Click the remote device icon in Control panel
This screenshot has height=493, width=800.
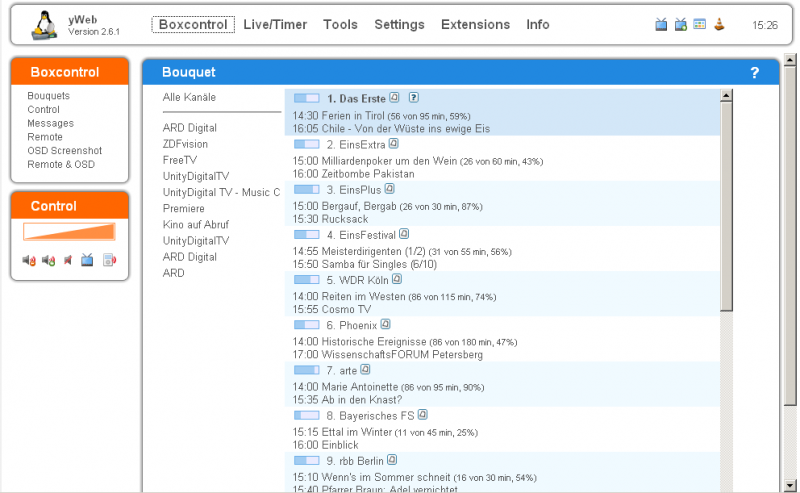110,260
